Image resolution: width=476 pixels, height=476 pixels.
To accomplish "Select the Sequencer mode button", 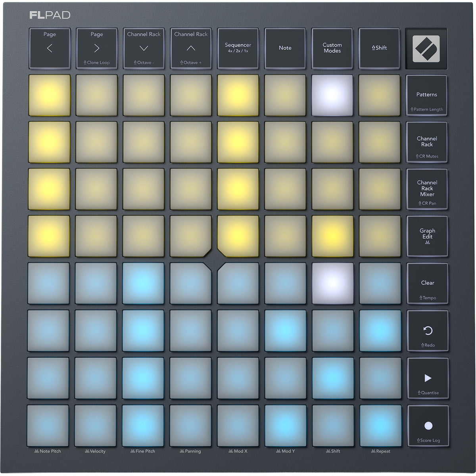I will coord(238,48).
